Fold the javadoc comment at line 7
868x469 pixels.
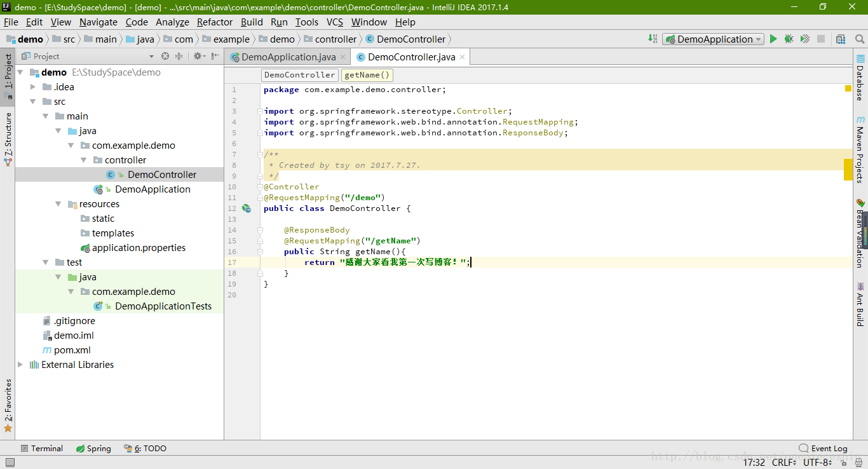pos(260,154)
